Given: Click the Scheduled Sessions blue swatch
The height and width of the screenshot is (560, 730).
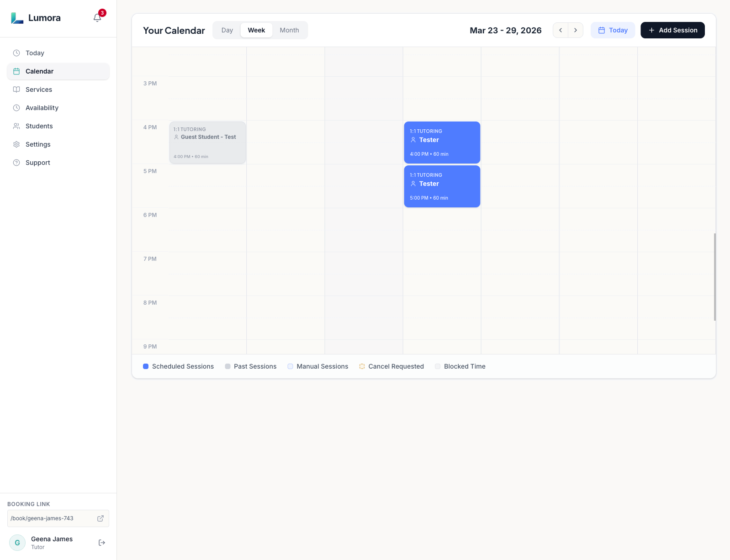Looking at the screenshot, I should coord(146,366).
